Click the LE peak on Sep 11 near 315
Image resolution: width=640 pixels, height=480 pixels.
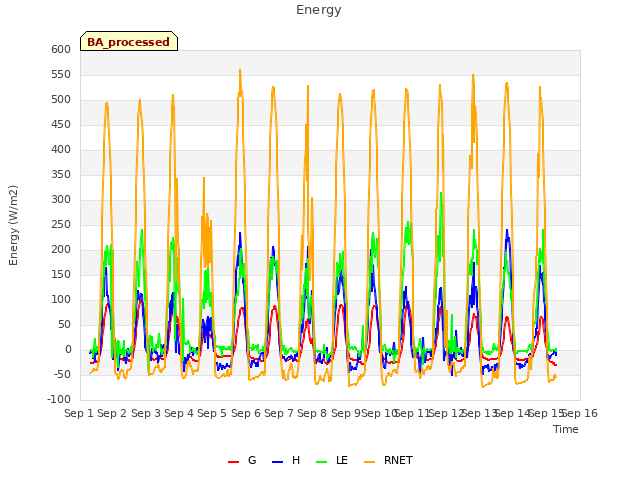tap(441, 193)
